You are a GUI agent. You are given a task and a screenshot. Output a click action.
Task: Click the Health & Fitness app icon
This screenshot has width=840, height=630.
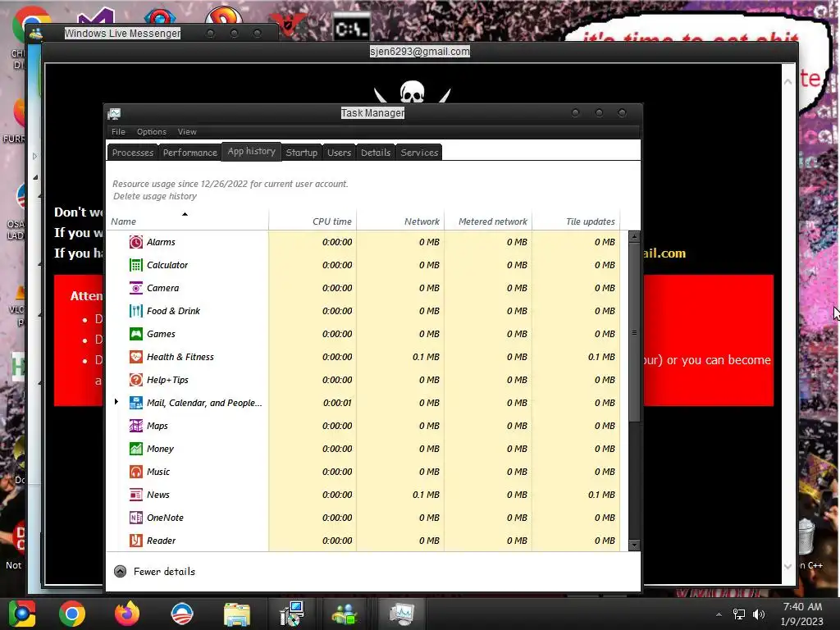[136, 358]
